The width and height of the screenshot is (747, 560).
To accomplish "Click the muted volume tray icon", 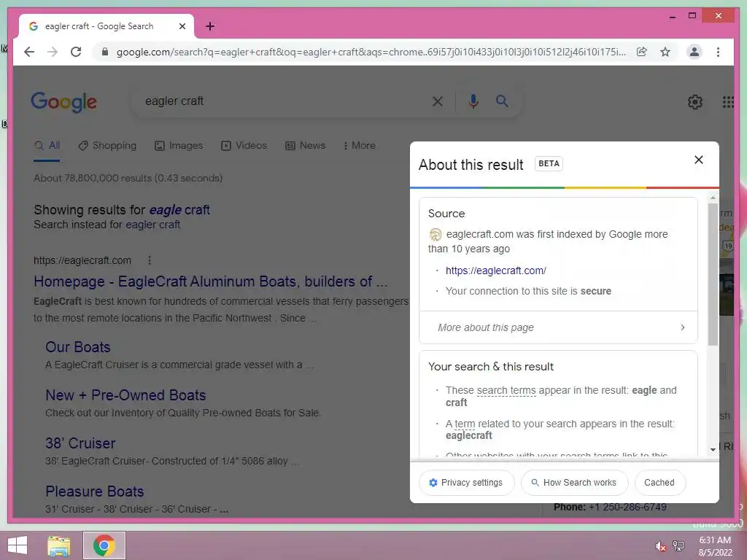I will point(660,546).
